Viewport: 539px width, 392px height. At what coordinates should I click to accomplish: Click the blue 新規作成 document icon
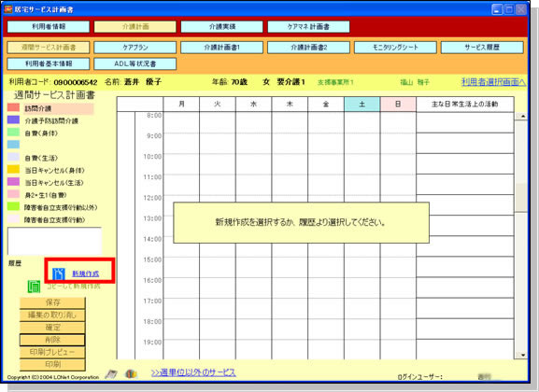(59, 273)
